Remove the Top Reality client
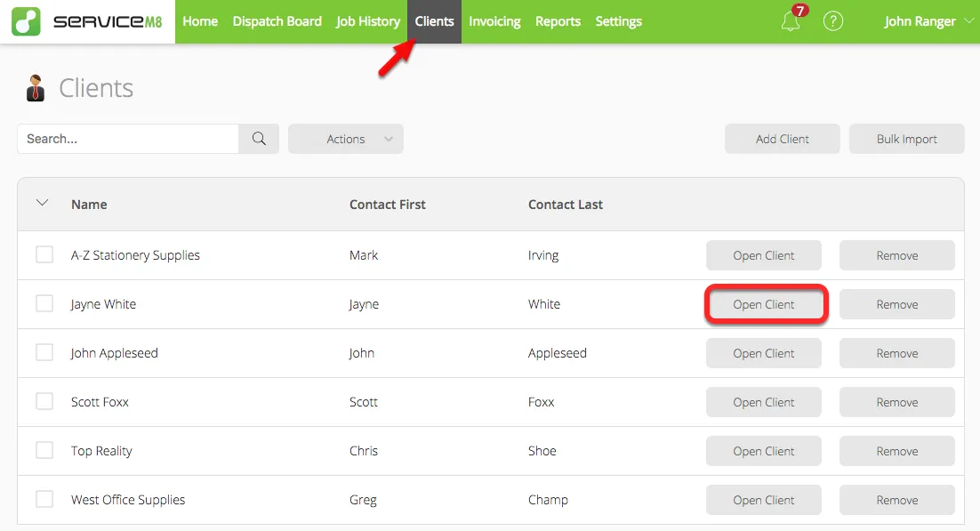The image size is (980, 531). (x=896, y=451)
